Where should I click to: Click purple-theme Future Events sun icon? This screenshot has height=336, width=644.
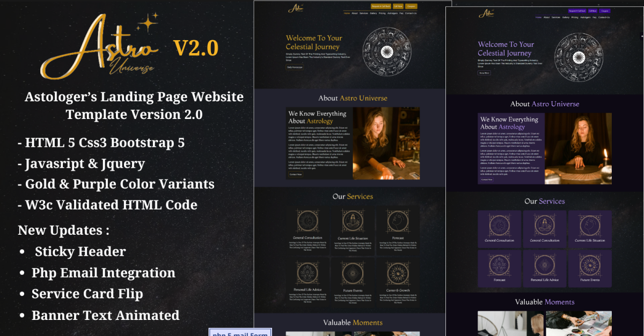pyautogui.click(x=589, y=264)
